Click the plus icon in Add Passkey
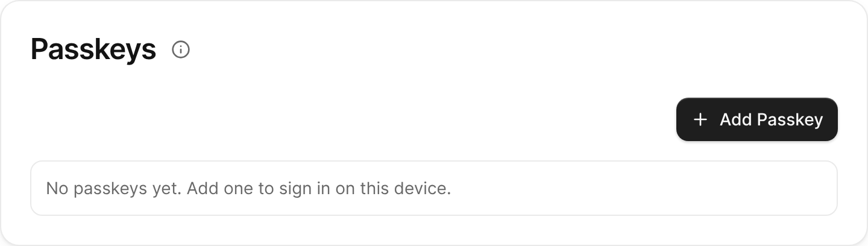The height and width of the screenshot is (246, 868). [700, 119]
